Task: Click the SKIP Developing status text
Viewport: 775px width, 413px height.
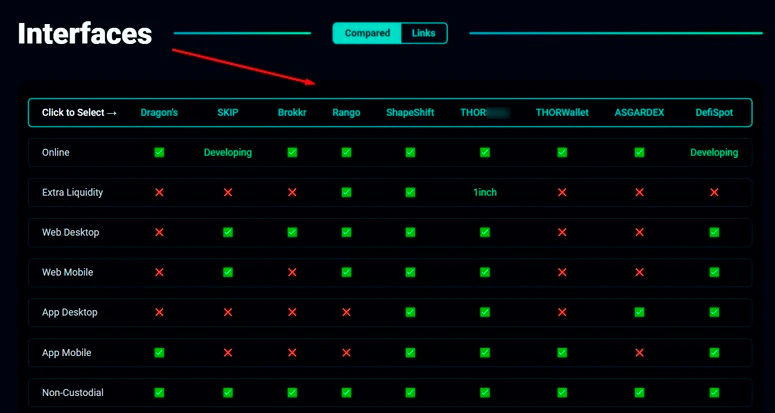Action: (228, 153)
